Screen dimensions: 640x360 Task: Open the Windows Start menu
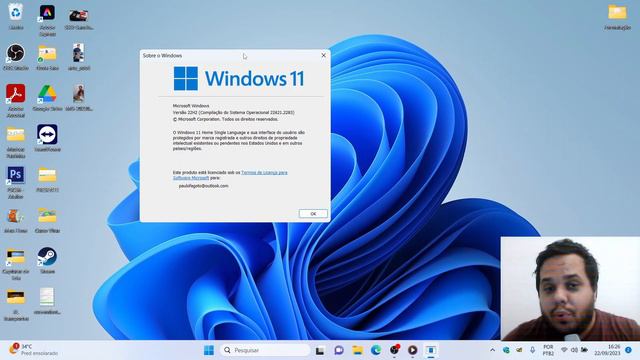(x=209, y=350)
